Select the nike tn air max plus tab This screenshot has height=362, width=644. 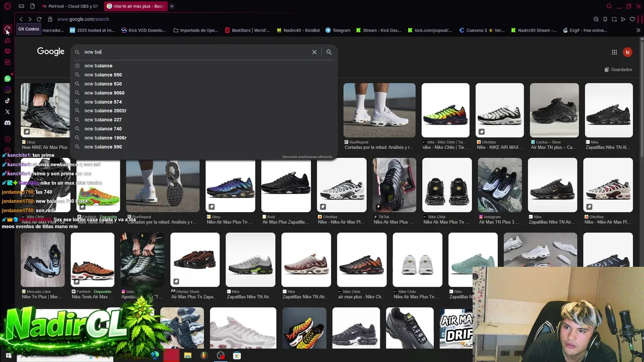(136, 6)
